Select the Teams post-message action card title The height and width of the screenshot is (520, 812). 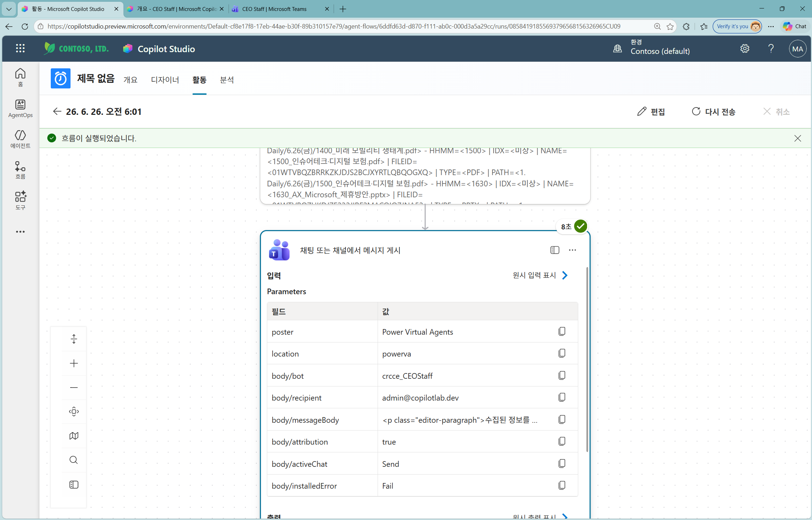350,250
